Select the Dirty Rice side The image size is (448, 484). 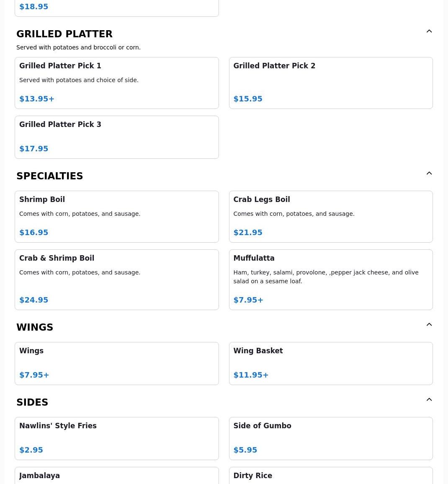pos(331,476)
